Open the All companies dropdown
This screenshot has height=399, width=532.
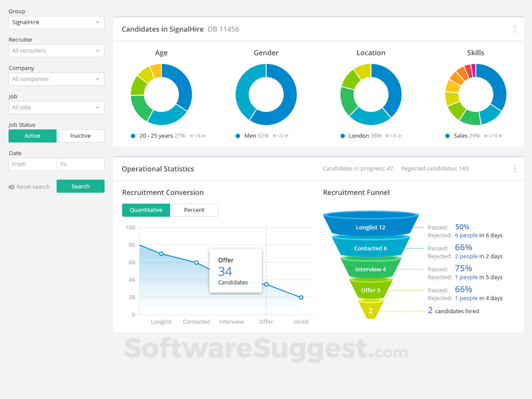[x=56, y=79]
